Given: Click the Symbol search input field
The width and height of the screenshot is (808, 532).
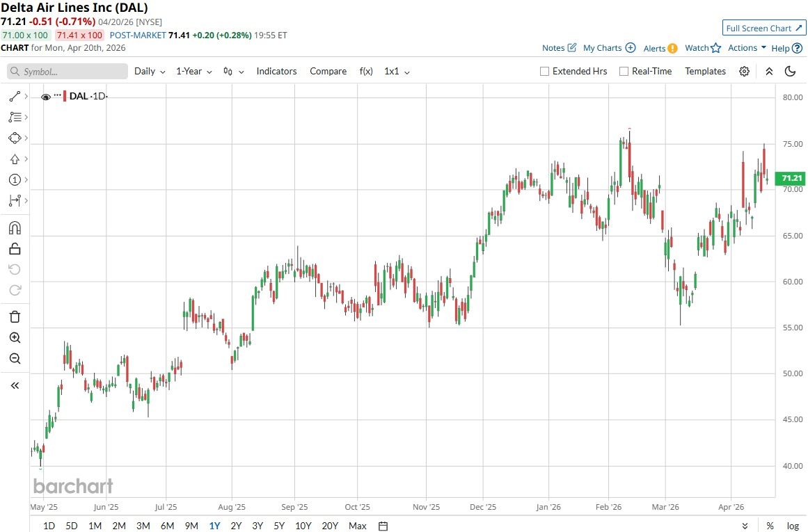Looking at the screenshot, I should click(68, 72).
